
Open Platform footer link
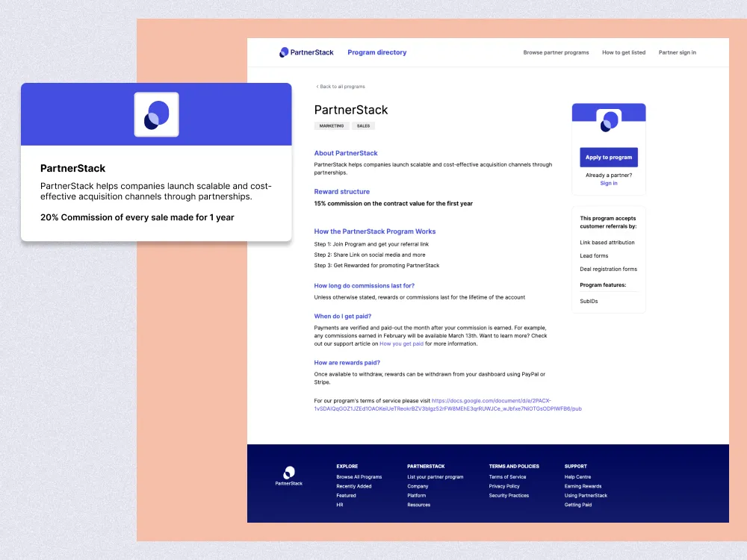coord(416,495)
